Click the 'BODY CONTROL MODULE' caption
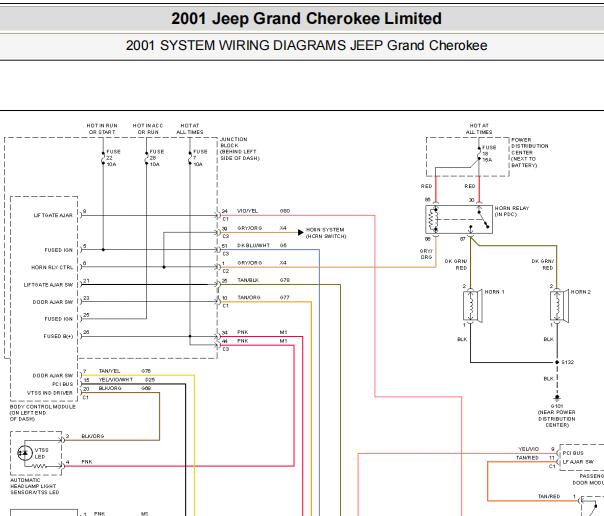Screen dimensions: 604x516 pos(42,413)
